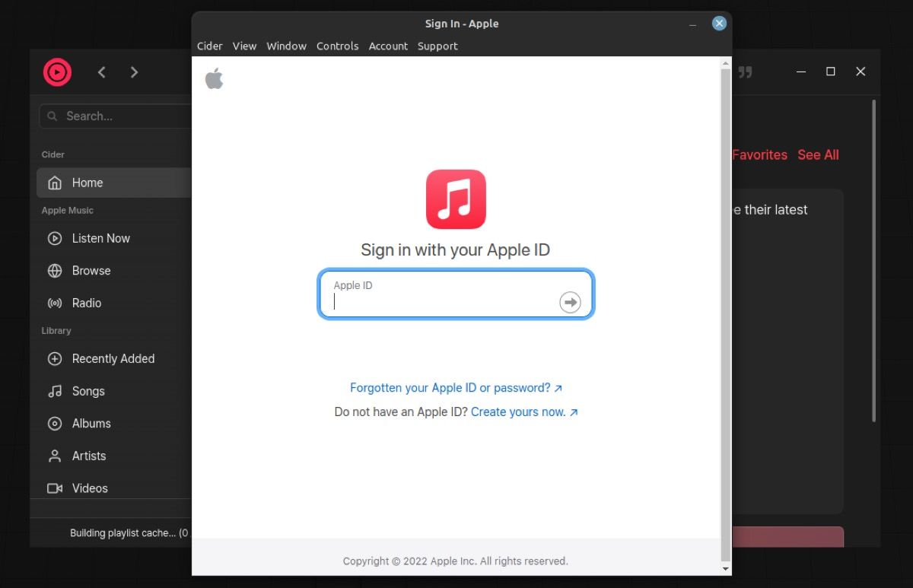The image size is (913, 588).
Task: Select Recently Added in the library
Action: (114, 359)
